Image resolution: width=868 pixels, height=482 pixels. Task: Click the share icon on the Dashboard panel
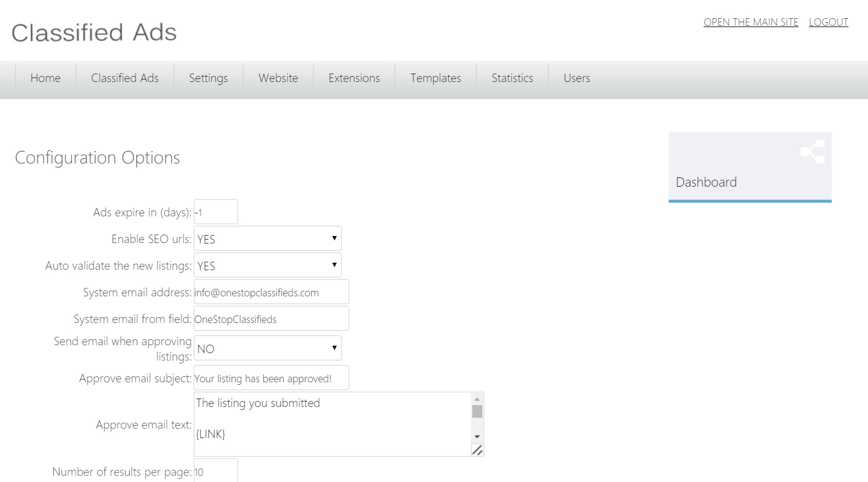click(813, 152)
